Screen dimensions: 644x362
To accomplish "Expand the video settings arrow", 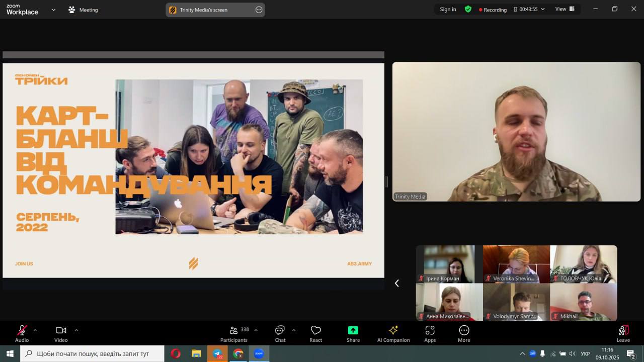I will [76, 330].
